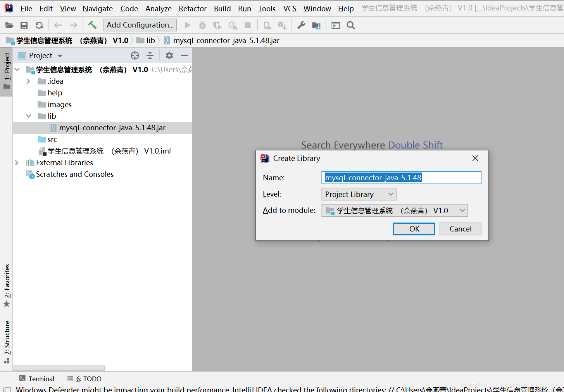Click the Debug bug icon
Screen dimensions: 564x392
click(202, 25)
